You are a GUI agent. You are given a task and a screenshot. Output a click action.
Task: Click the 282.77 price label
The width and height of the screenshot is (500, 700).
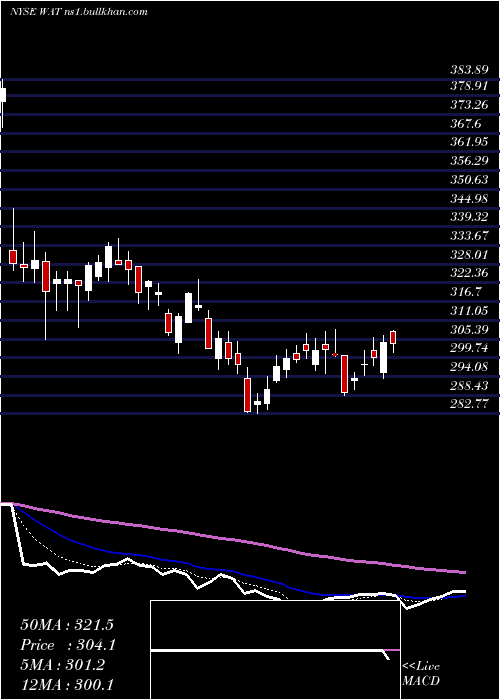(469, 404)
